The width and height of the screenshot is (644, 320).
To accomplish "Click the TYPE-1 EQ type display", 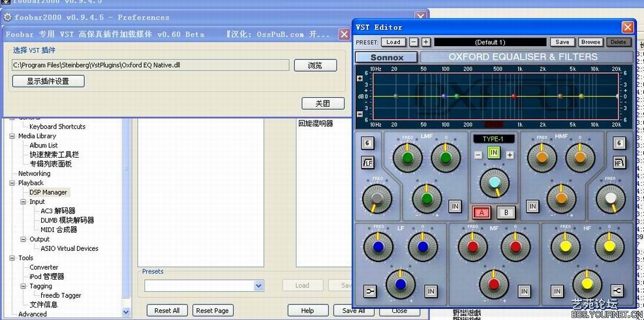I will pyautogui.click(x=494, y=139).
